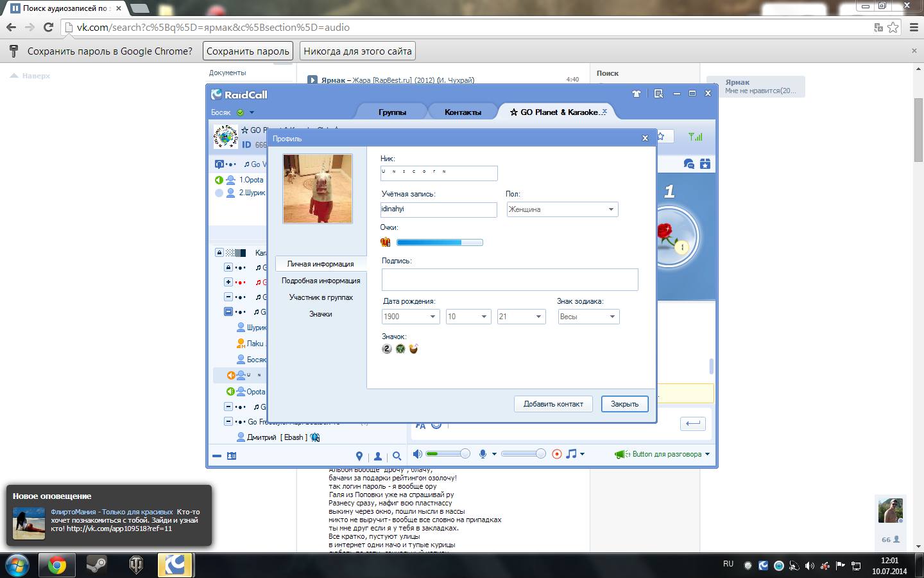Toggle the red record button
Screen dimensions: 924x578
click(x=557, y=454)
